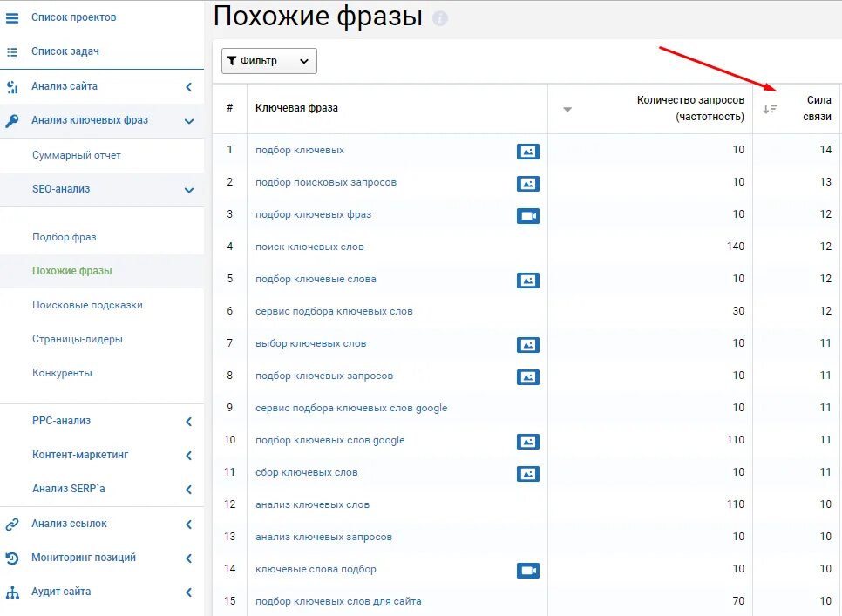Image resolution: width=842 pixels, height=616 pixels.
Task: Open keyword link поиск ключевых слов
Action: pyautogui.click(x=309, y=247)
